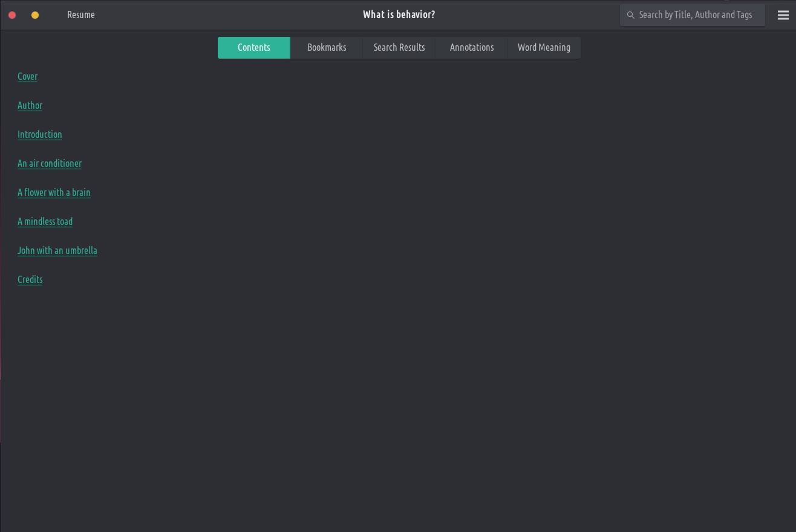The height and width of the screenshot is (532, 796).
Task: Show the Annotations tab
Action: (472, 48)
